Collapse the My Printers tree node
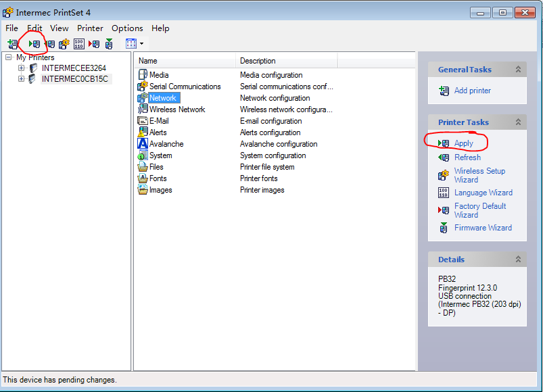543x392 pixels. [x=9, y=57]
